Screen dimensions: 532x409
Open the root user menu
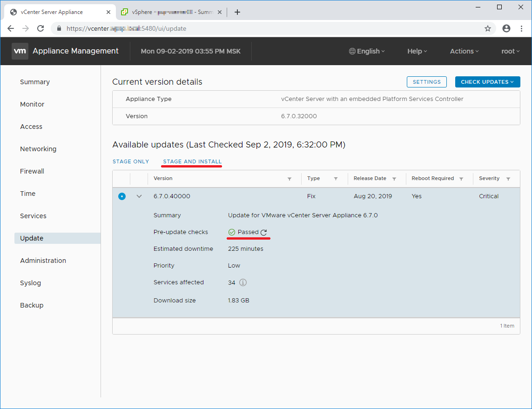click(x=510, y=51)
